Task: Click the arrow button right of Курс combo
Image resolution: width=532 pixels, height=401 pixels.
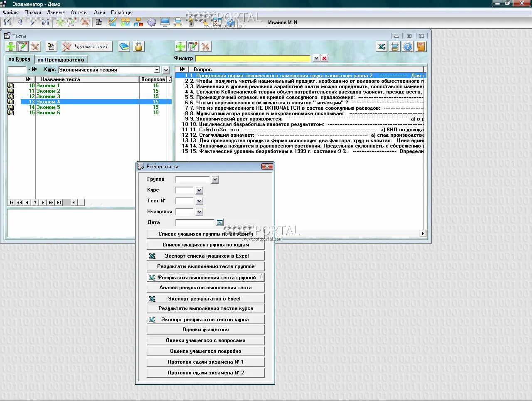Action: (x=166, y=70)
